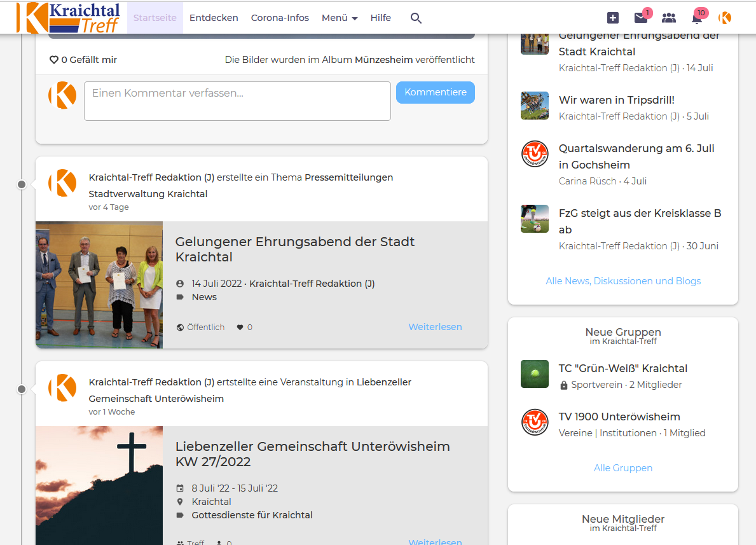Image resolution: width=756 pixels, height=545 pixels.
Task: Click Carina Rüsch · 4 Juli byline
Action: pos(603,181)
